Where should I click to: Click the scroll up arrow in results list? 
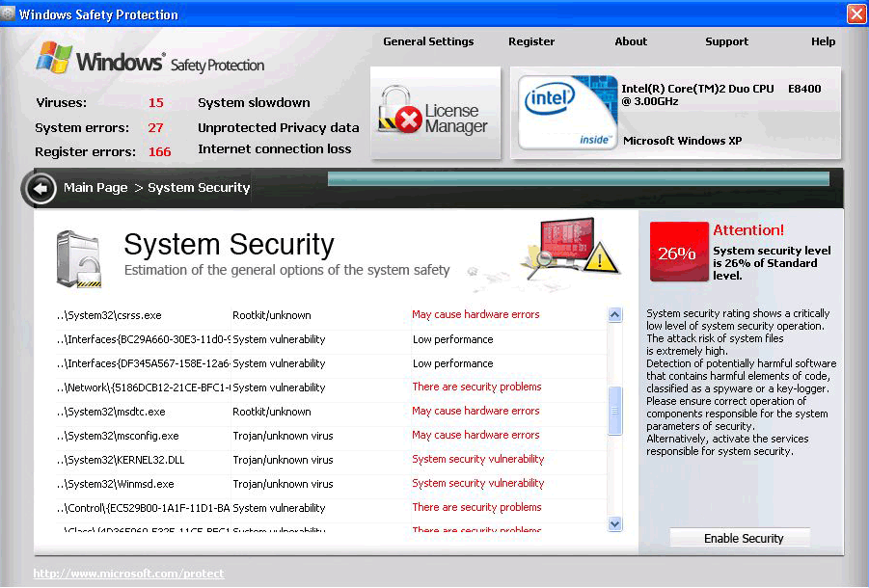(x=615, y=315)
